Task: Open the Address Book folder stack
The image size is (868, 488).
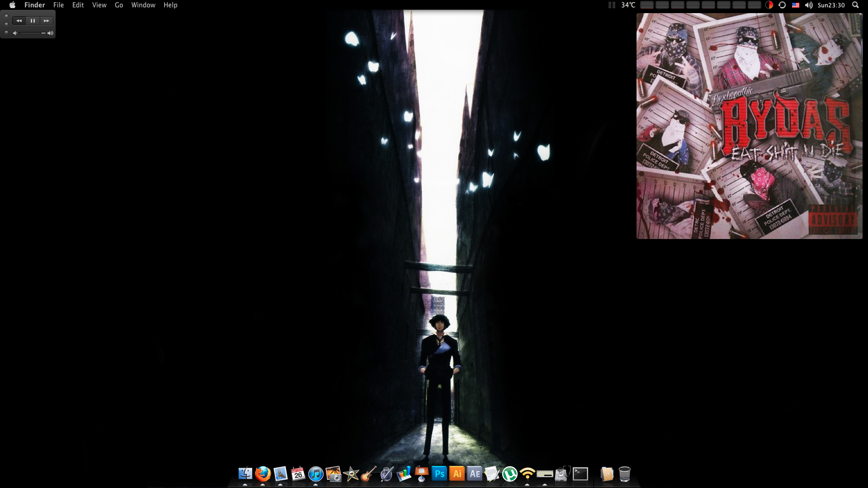Action: pyautogui.click(x=607, y=474)
